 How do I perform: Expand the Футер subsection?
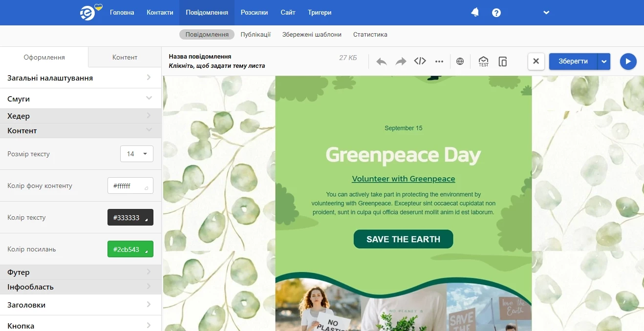click(x=81, y=272)
